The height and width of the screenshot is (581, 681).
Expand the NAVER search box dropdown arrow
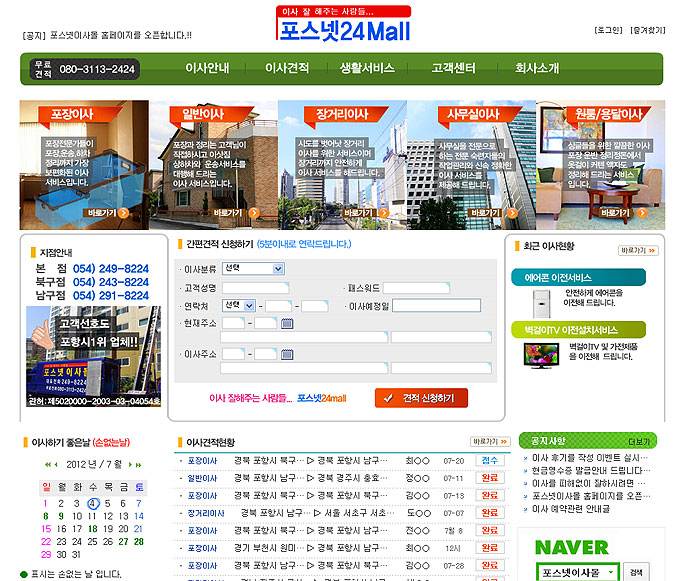(611, 572)
